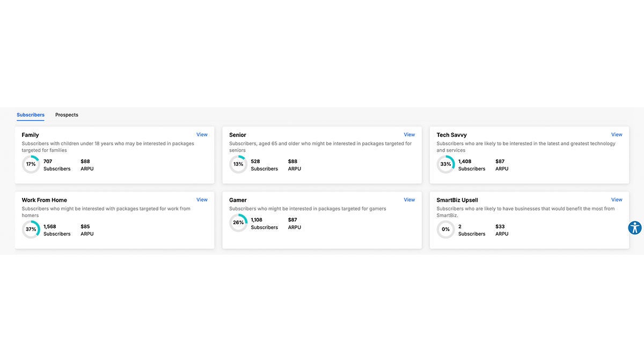The height and width of the screenshot is (362, 644).
Task: Switch to the Prospects tab
Action: click(67, 115)
